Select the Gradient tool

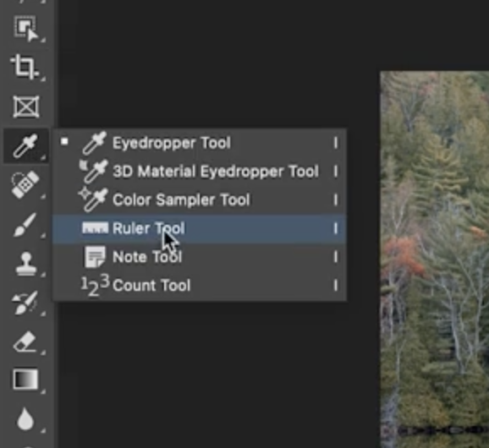click(x=25, y=380)
